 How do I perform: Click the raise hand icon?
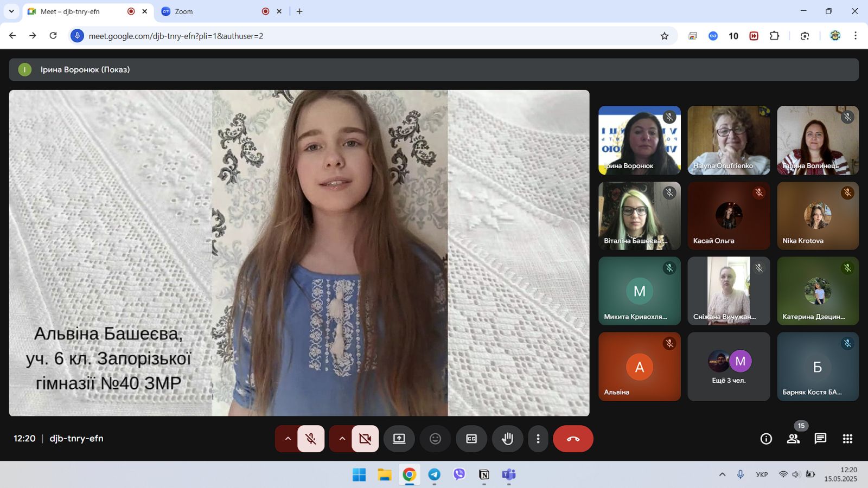tap(507, 439)
